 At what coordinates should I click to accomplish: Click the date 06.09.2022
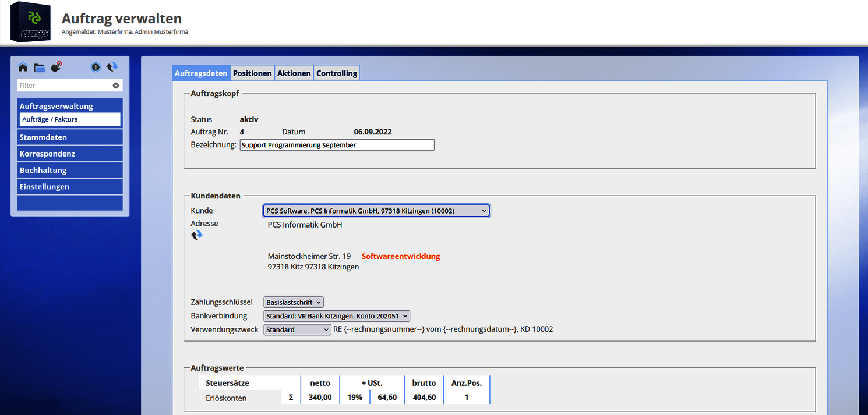pos(373,132)
